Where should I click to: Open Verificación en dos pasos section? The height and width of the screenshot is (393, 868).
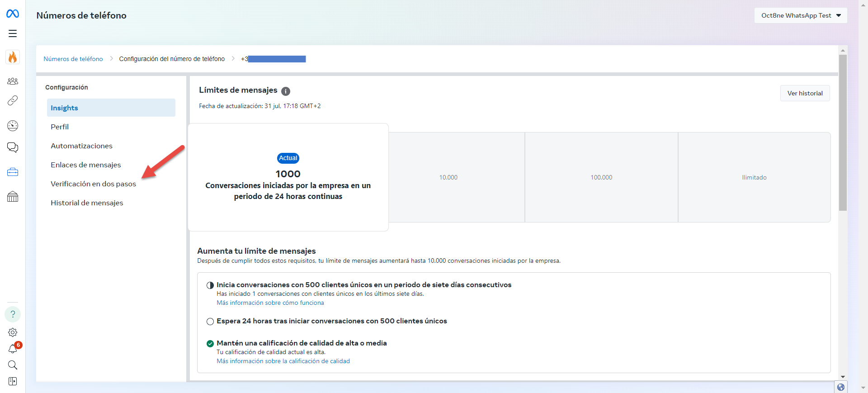(x=93, y=184)
